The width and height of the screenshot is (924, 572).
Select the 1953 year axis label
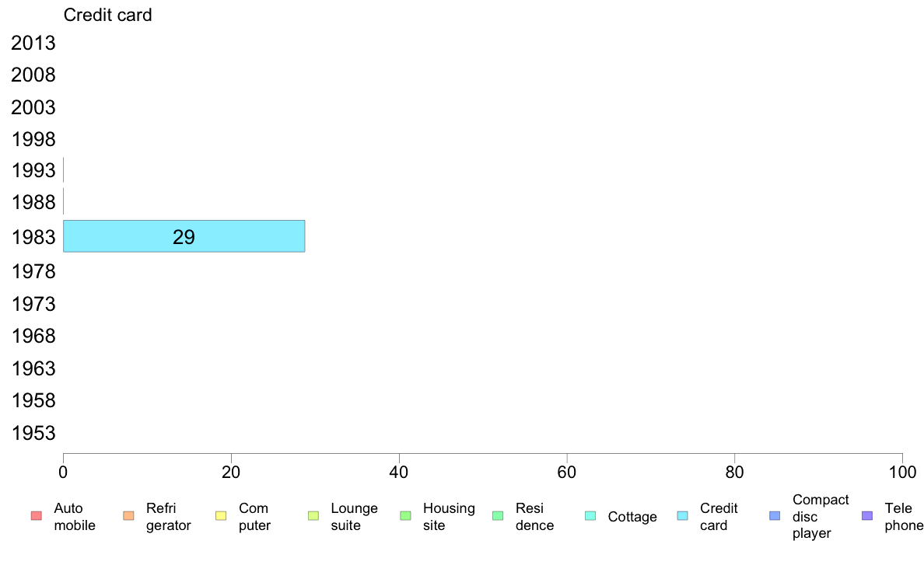(33, 433)
